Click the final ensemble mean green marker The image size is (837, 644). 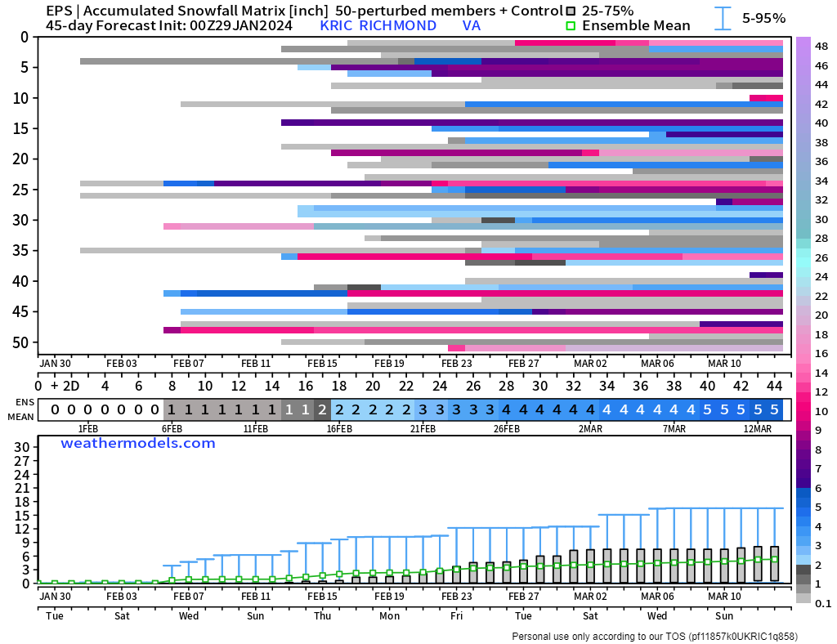tap(774, 559)
